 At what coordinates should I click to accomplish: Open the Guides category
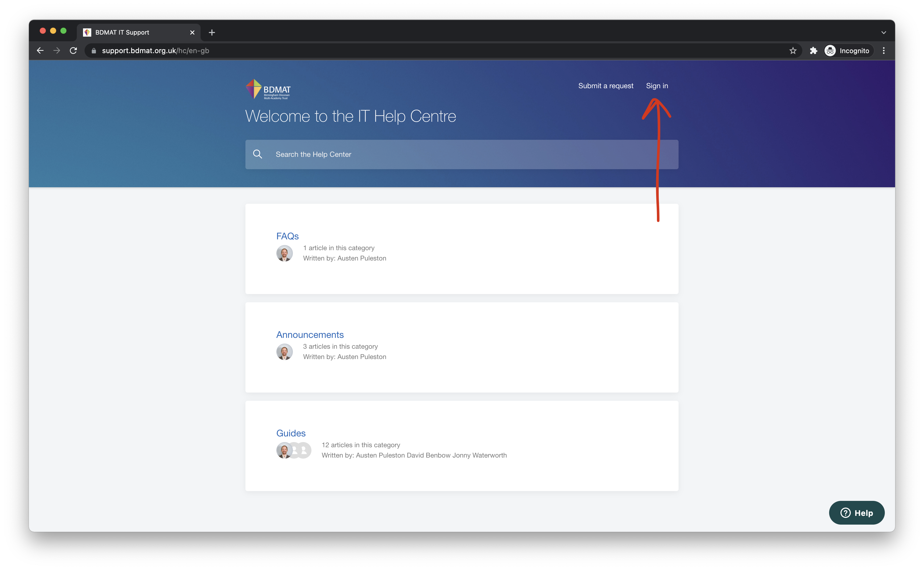(291, 433)
